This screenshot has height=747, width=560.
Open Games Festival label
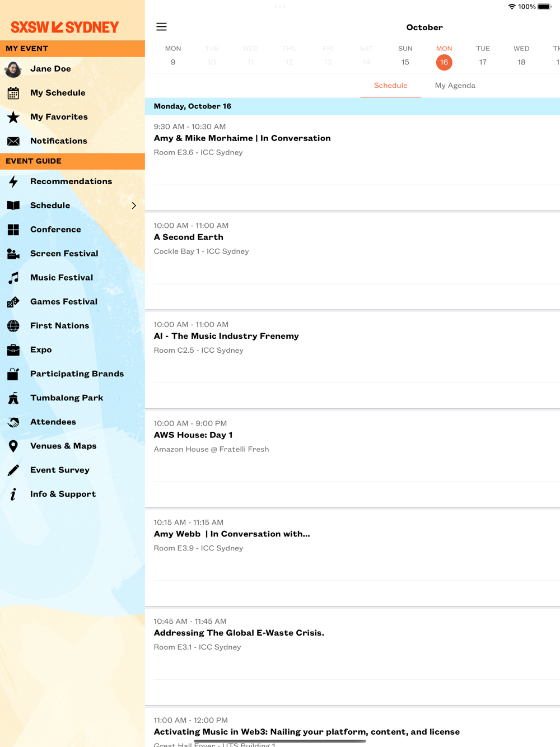64,302
